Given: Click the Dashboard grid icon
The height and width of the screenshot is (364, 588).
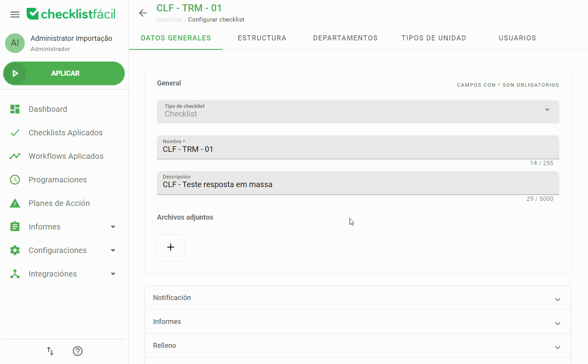Looking at the screenshot, I should (x=15, y=109).
